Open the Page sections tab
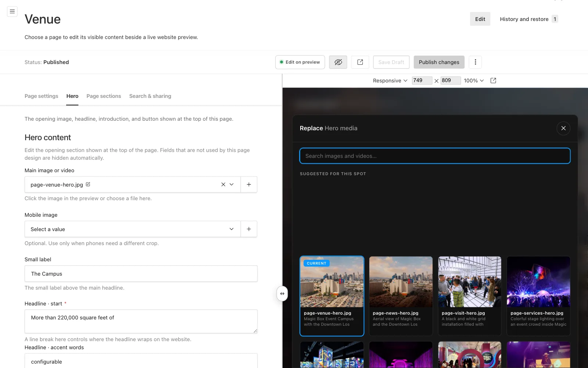This screenshot has height=368, width=588. pyautogui.click(x=104, y=96)
